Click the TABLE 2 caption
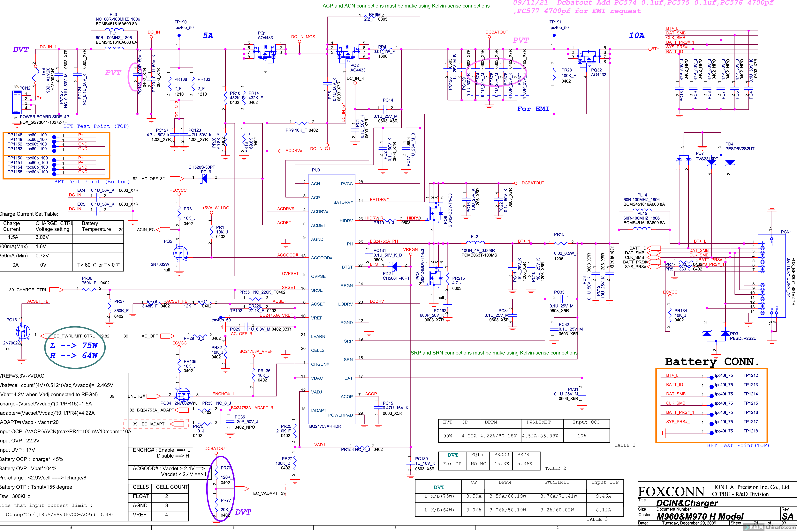797x532 pixels. [555, 468]
